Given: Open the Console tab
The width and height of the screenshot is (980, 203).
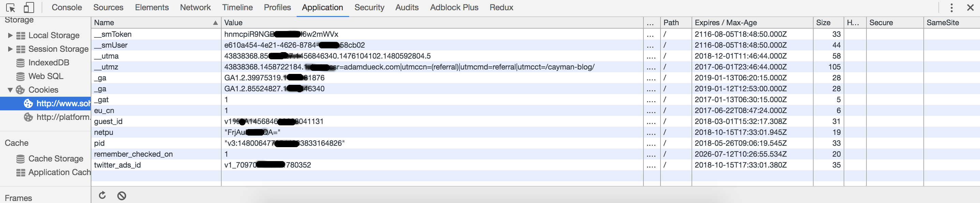Looking at the screenshot, I should (x=66, y=7).
